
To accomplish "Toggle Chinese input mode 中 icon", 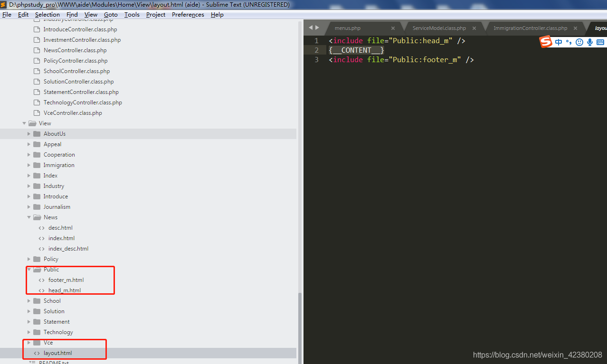I will [x=559, y=42].
